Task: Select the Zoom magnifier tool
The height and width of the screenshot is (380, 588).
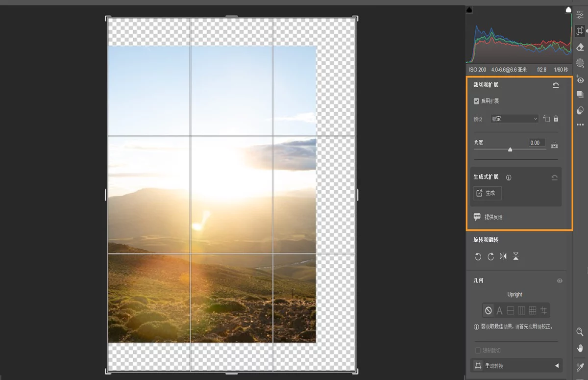Action: (x=580, y=332)
